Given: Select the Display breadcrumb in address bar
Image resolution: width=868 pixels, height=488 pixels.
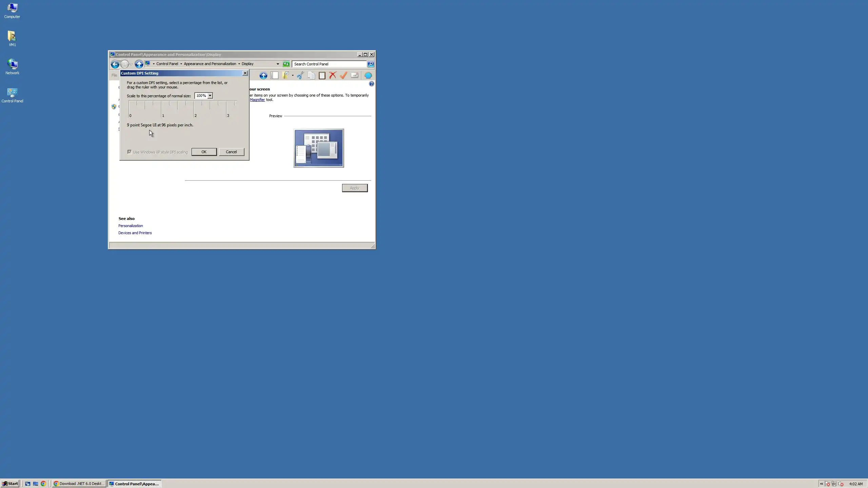Looking at the screenshot, I should coord(248,64).
